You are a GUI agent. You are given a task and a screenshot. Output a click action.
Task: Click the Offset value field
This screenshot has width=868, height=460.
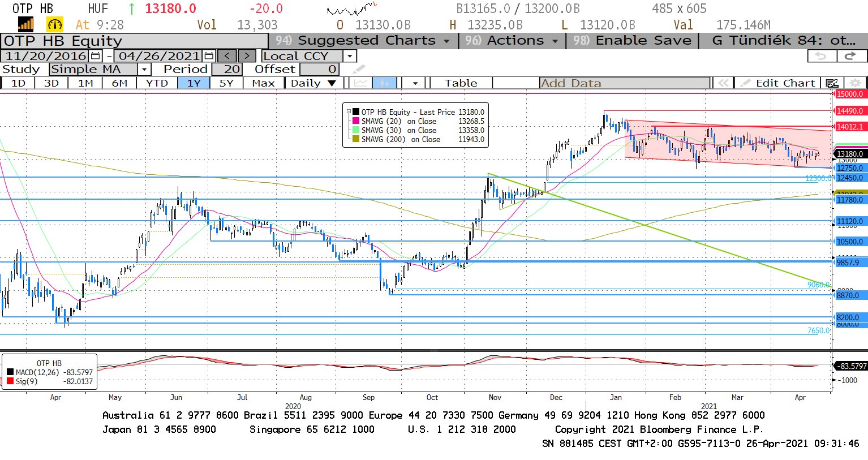pos(319,70)
